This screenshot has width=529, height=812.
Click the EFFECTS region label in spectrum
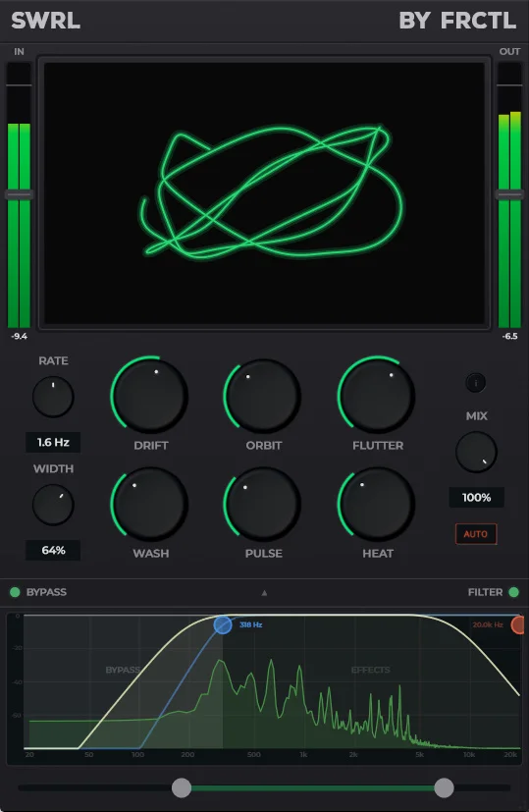tap(371, 670)
